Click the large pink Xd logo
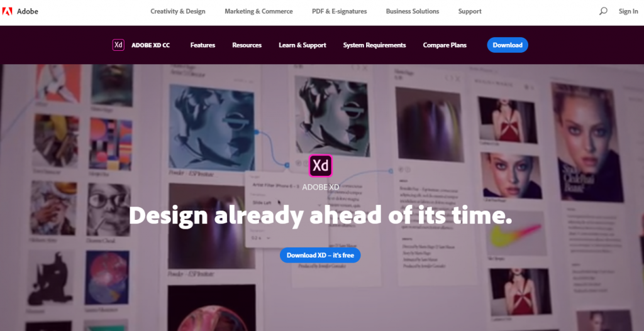 320,166
